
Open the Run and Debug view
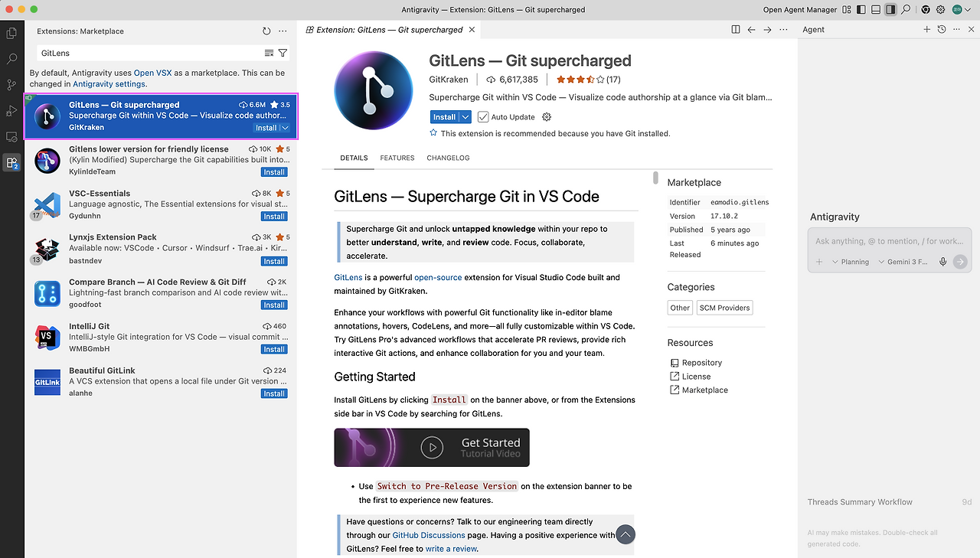coord(11,111)
